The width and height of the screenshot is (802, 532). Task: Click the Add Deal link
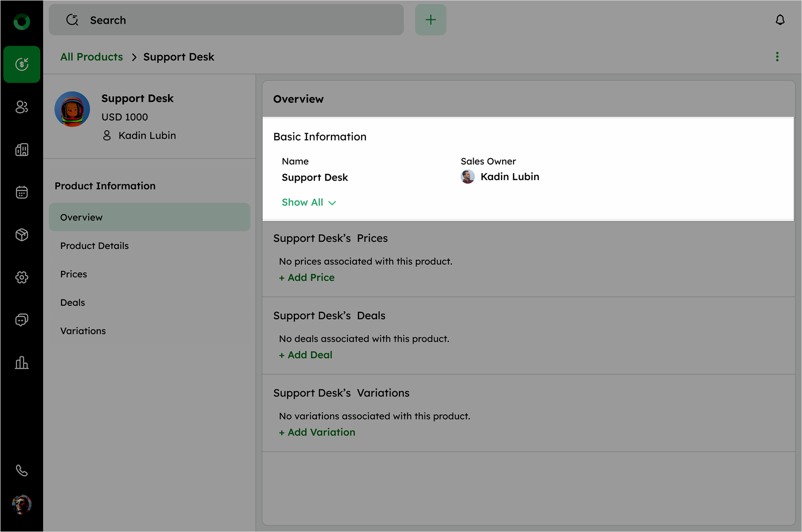click(306, 355)
